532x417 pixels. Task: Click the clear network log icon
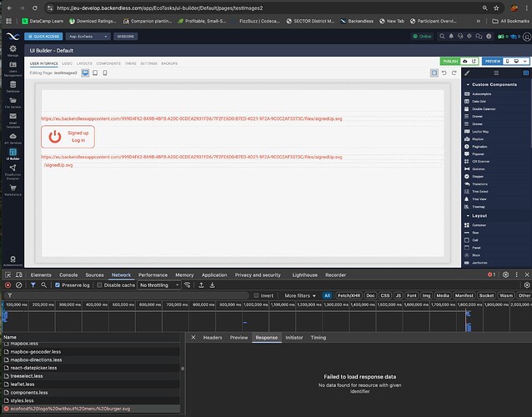(x=19, y=284)
